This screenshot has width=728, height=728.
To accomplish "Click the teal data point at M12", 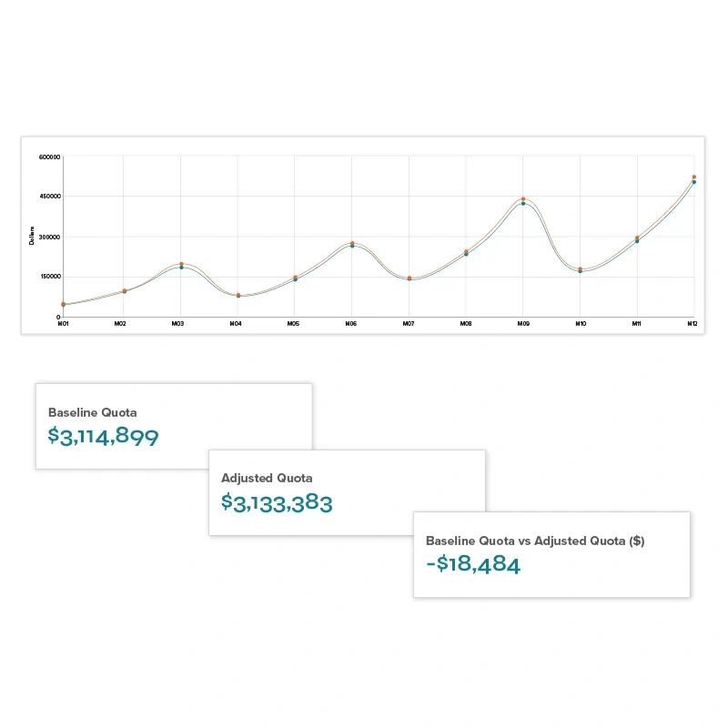I will [693, 182].
